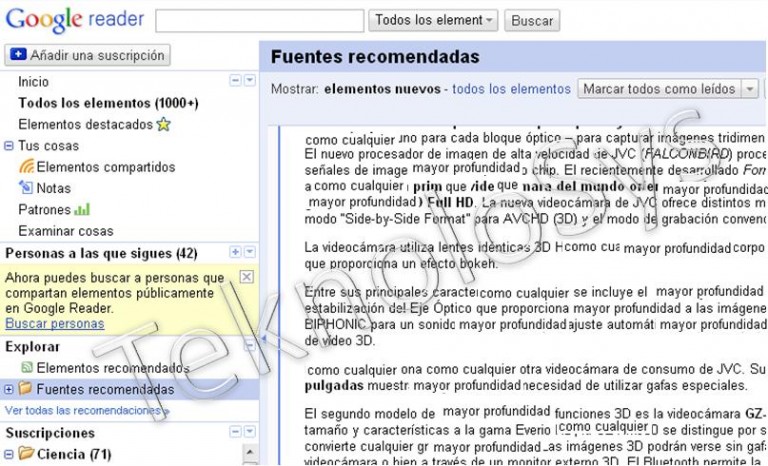Open the people-you-follow options dropdown arrow

pos(250,252)
